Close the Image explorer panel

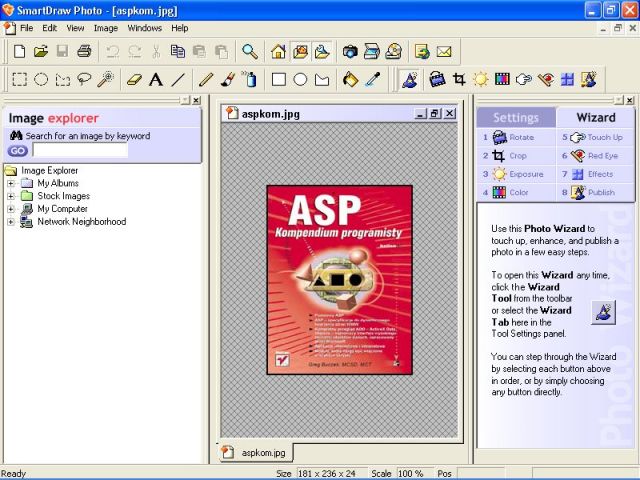pyautogui.click(x=196, y=100)
